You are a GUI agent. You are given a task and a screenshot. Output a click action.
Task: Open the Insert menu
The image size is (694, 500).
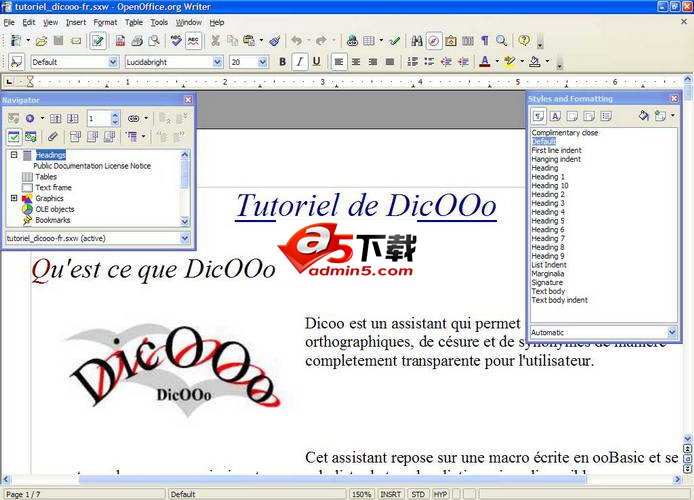coord(76,22)
